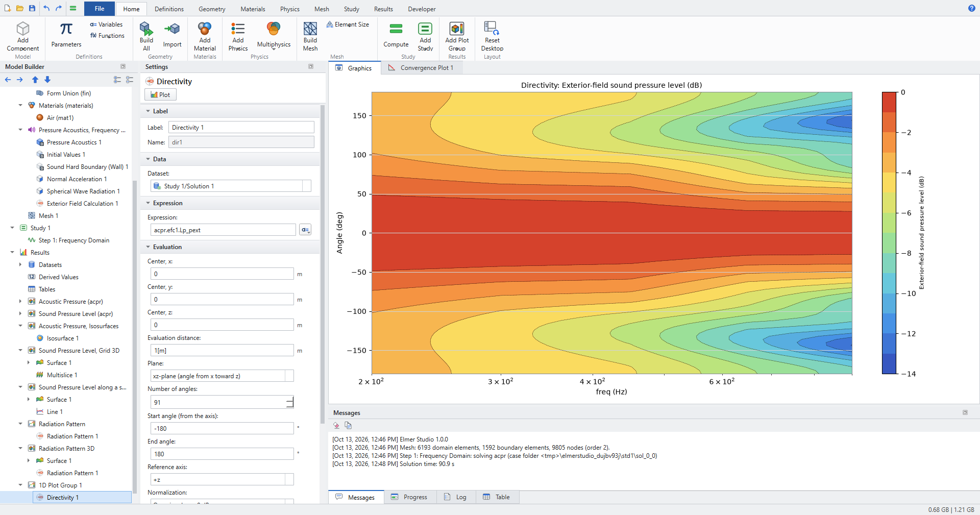Click the Evaluation distance input field
980x515 pixels.
click(x=222, y=351)
